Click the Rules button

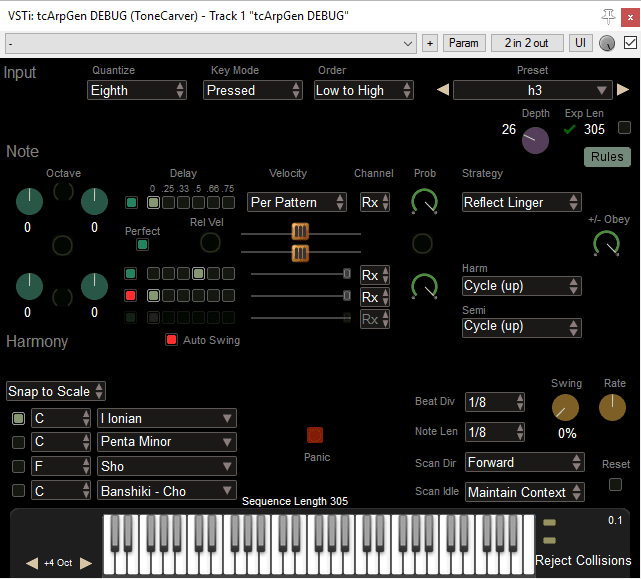[607, 157]
